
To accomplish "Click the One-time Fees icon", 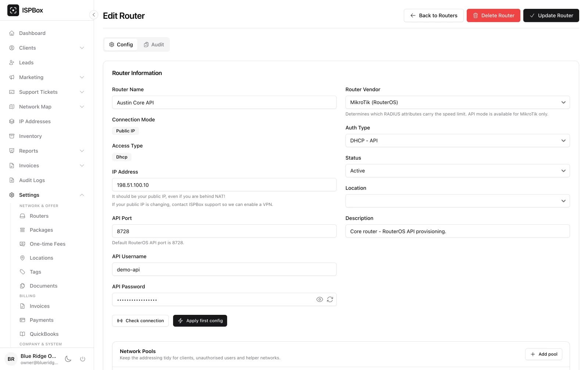I will pyautogui.click(x=22, y=244).
